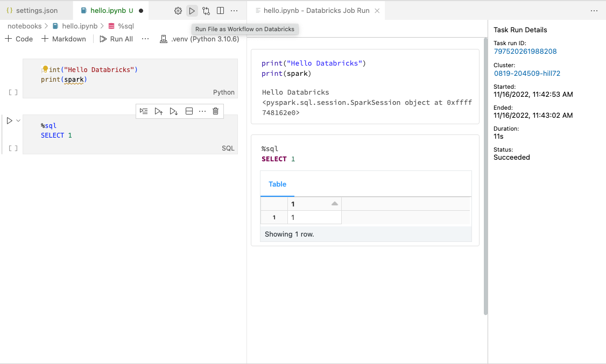This screenshot has width=606, height=364.
Task: Split the editor to the right
Action: (x=220, y=11)
